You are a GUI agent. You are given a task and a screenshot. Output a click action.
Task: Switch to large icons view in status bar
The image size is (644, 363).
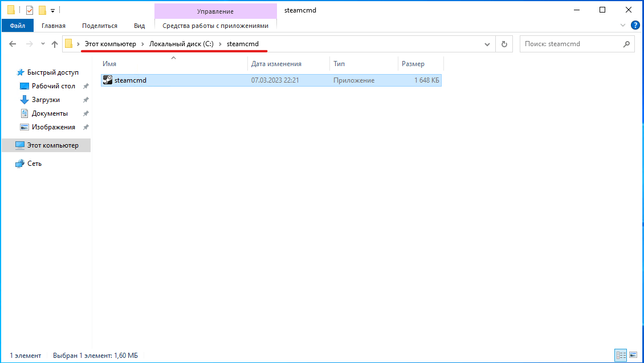634,355
